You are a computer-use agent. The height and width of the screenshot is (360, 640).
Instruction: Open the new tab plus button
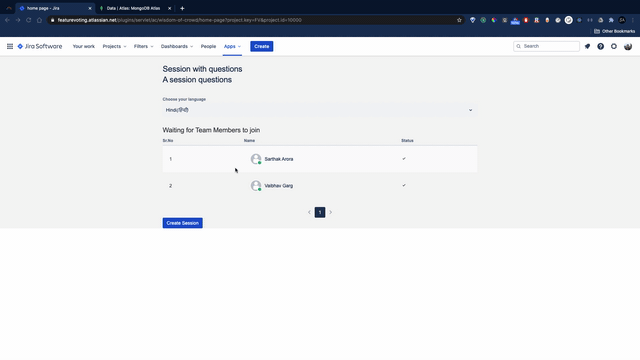point(182,8)
